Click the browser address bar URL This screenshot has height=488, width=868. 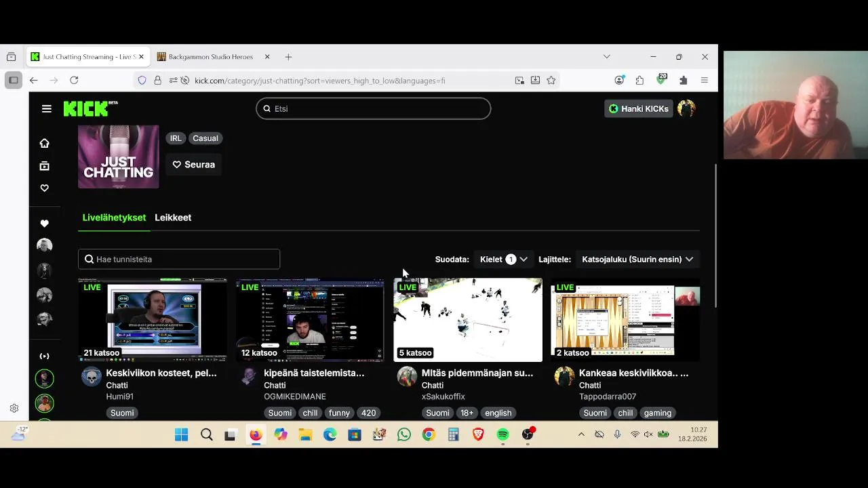(319, 80)
